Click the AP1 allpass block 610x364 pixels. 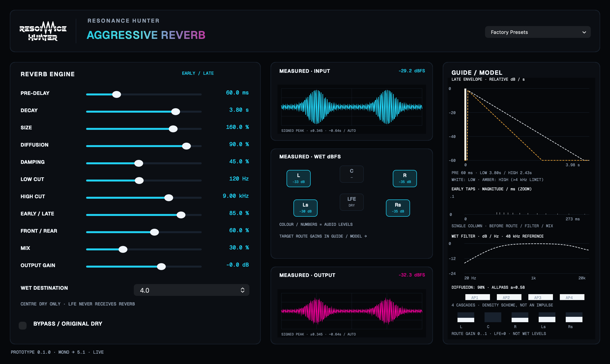click(478, 297)
